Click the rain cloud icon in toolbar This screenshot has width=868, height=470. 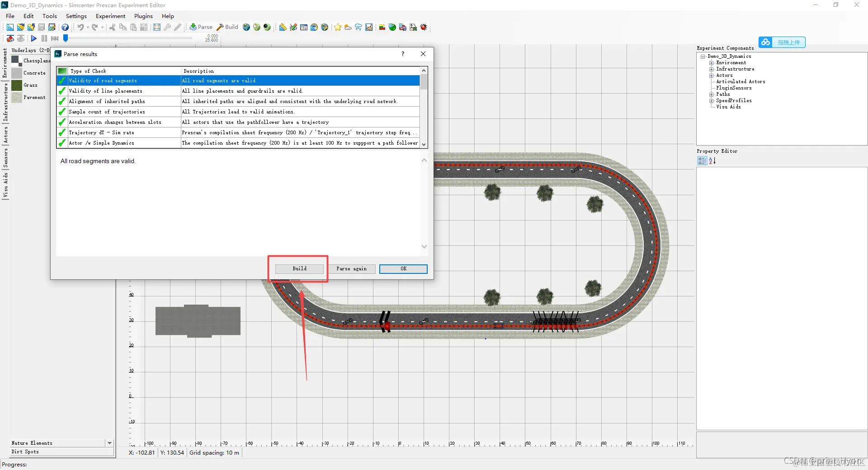[358, 27]
